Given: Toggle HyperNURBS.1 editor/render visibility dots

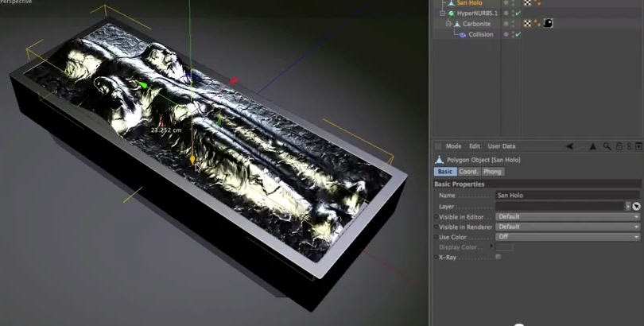Looking at the screenshot, I should 513,14.
